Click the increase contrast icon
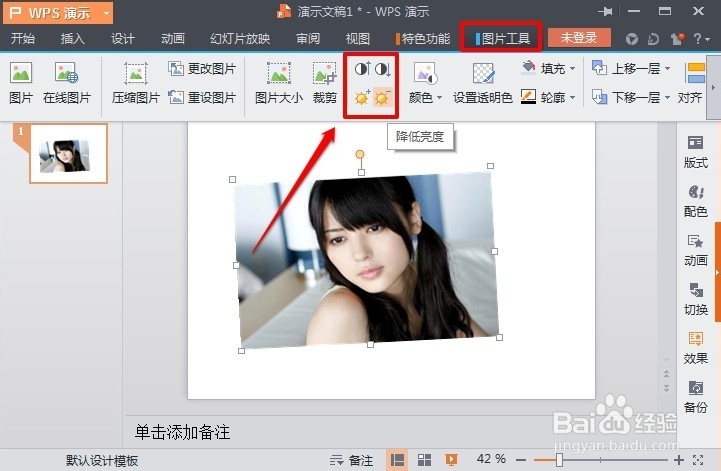 tap(362, 69)
